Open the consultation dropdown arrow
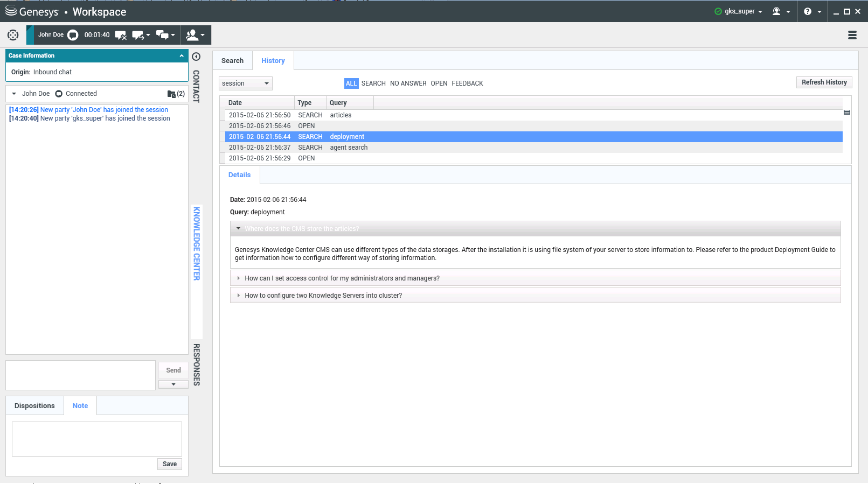The image size is (868, 484). pos(203,35)
